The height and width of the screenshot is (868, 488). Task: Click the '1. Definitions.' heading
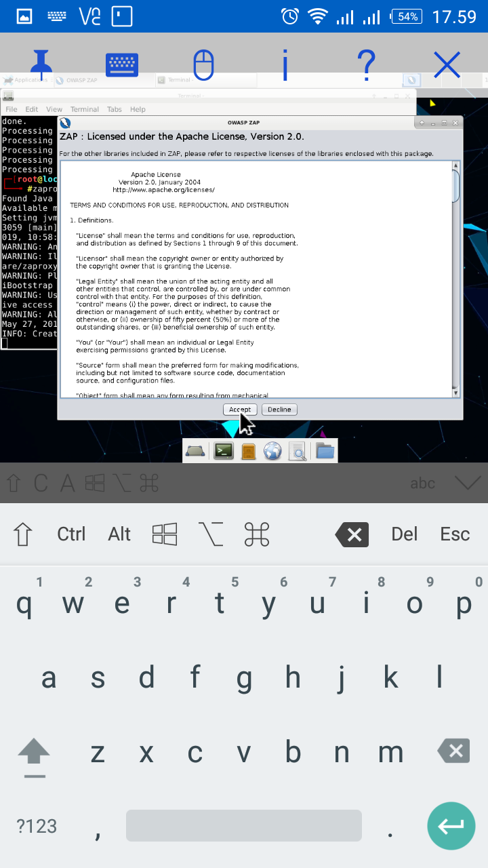click(91, 220)
